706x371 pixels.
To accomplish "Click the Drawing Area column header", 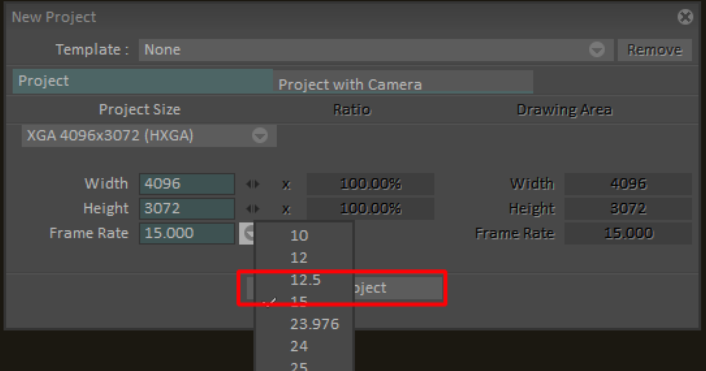I will [x=564, y=109].
